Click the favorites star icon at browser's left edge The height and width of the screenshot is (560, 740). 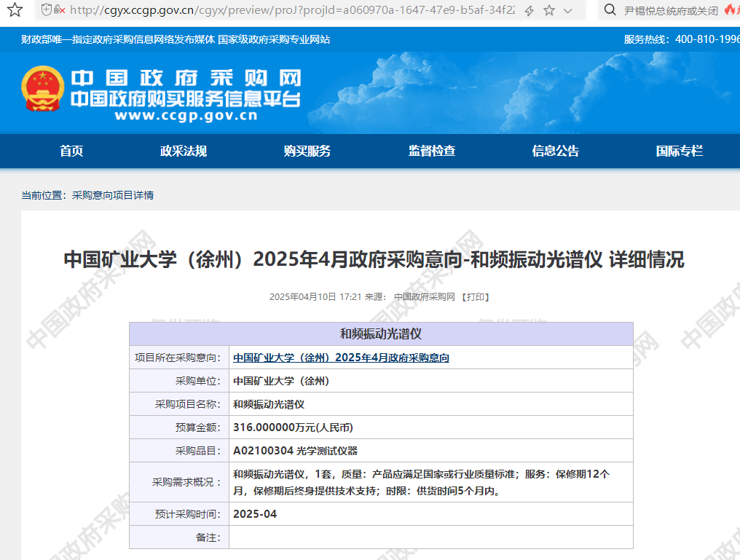pyautogui.click(x=15, y=9)
